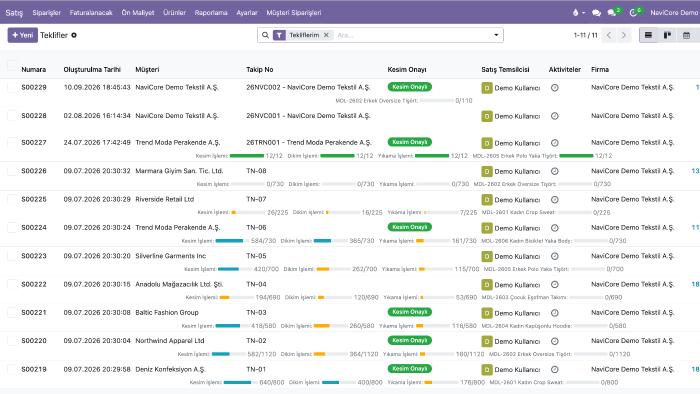This screenshot has width=700, height=394.
Task: Sort by Oluşturulma Tarihi column header
Action: 92,70
